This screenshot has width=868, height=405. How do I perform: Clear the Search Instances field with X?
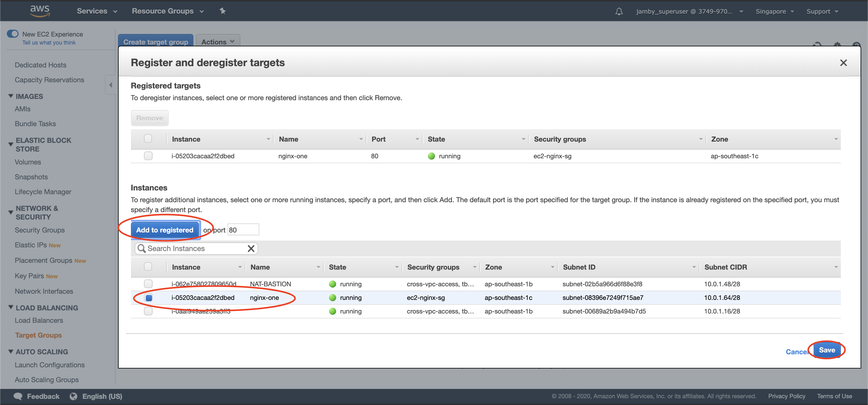point(251,249)
